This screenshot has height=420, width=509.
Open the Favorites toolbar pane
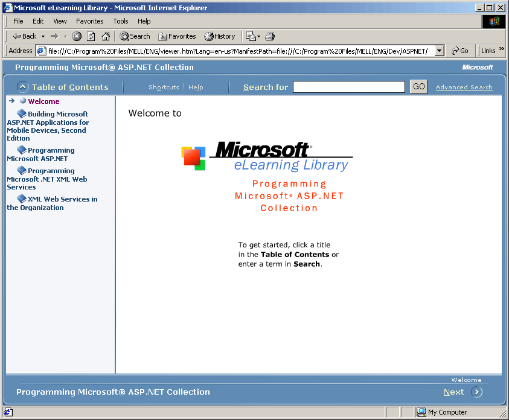tap(178, 36)
